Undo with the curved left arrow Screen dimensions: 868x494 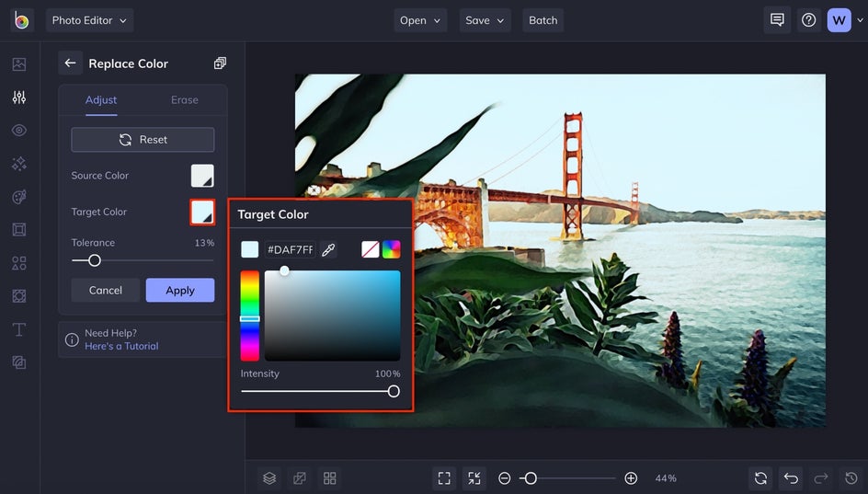tap(791, 478)
